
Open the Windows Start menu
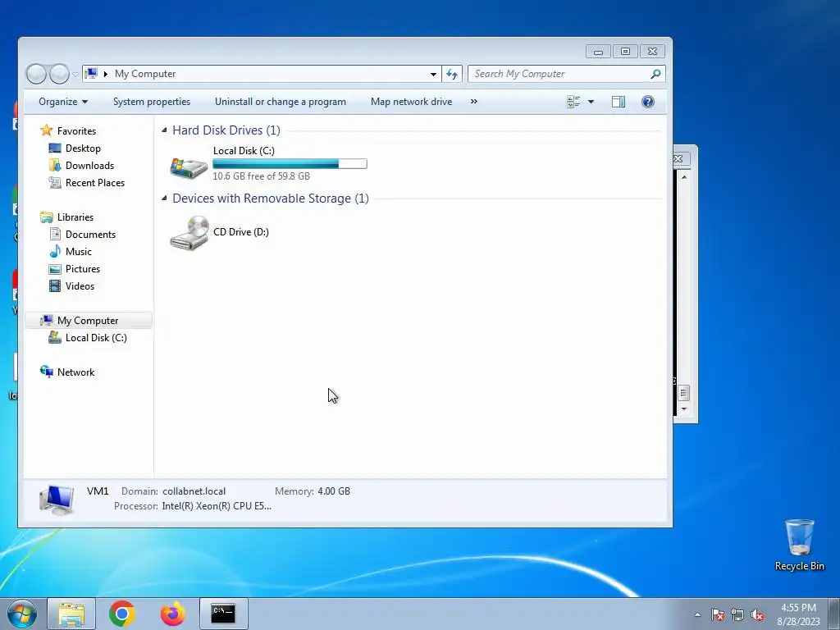pos(22,614)
